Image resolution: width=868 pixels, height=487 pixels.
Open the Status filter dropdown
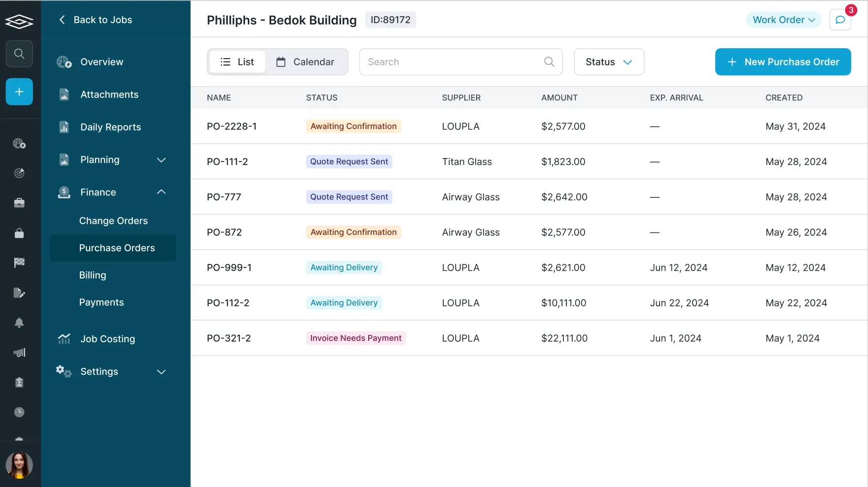[609, 62]
